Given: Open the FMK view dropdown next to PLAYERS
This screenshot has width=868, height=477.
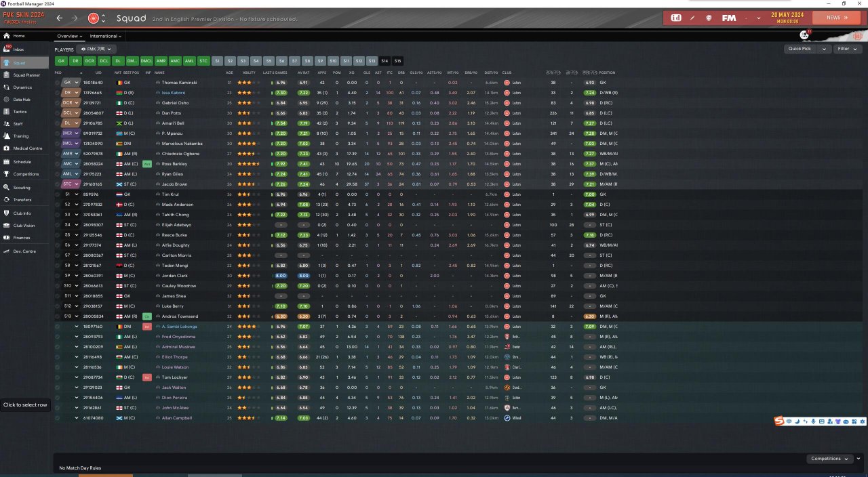Looking at the screenshot, I should [x=96, y=49].
